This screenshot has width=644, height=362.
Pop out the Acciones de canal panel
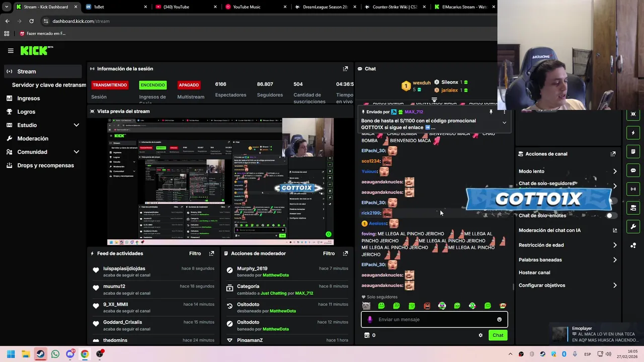[613, 154]
